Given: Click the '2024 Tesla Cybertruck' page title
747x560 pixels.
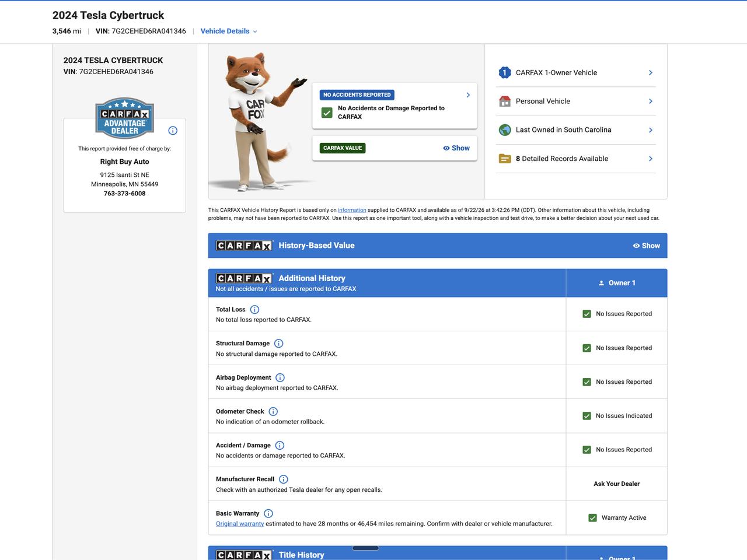Looking at the screenshot, I should pos(109,15).
